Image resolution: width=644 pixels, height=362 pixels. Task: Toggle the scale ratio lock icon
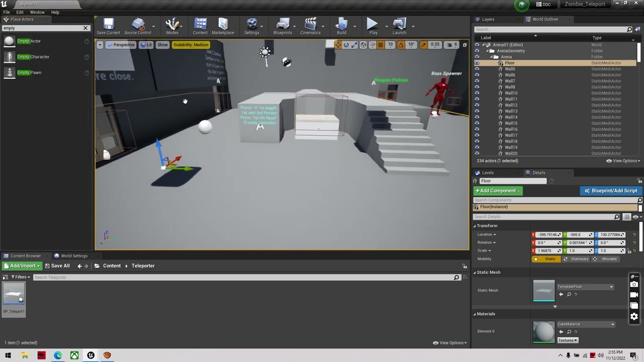pyautogui.click(x=629, y=250)
